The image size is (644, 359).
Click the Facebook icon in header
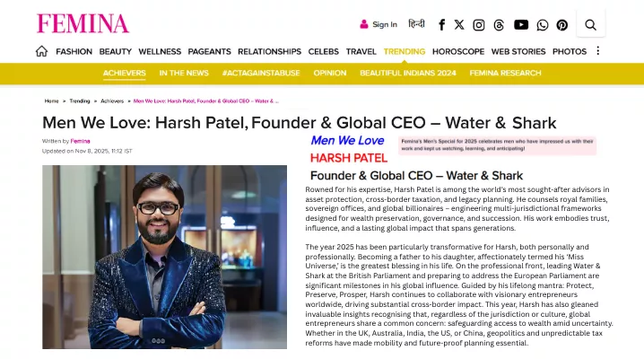click(x=441, y=25)
